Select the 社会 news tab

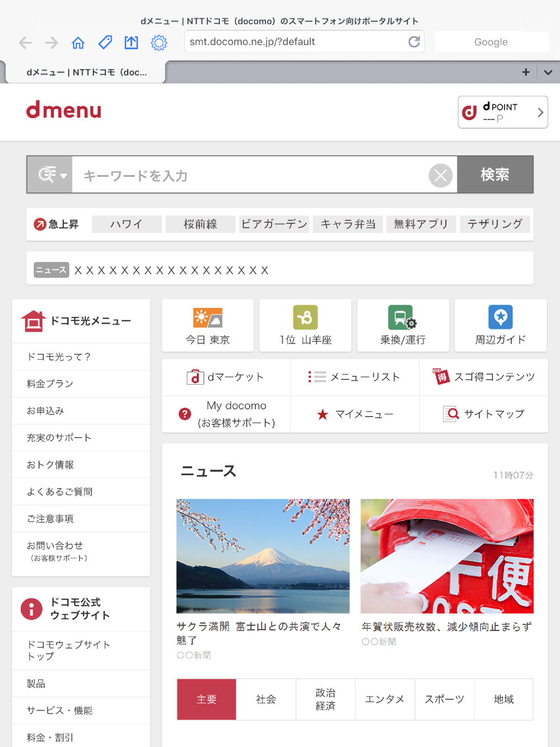[266, 699]
